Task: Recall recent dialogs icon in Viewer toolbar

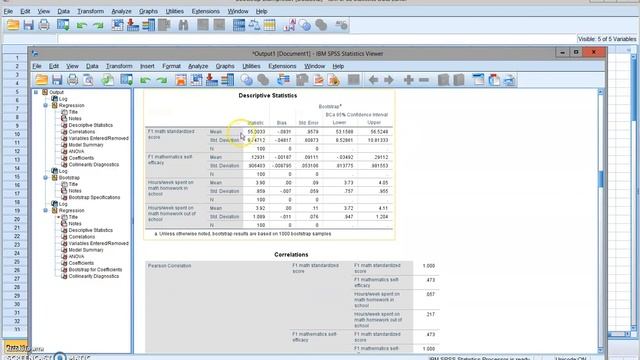Action: pyautogui.click(x=127, y=80)
